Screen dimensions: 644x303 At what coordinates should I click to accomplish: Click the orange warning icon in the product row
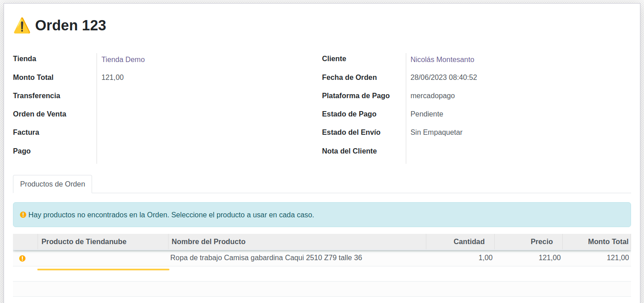tap(22, 258)
